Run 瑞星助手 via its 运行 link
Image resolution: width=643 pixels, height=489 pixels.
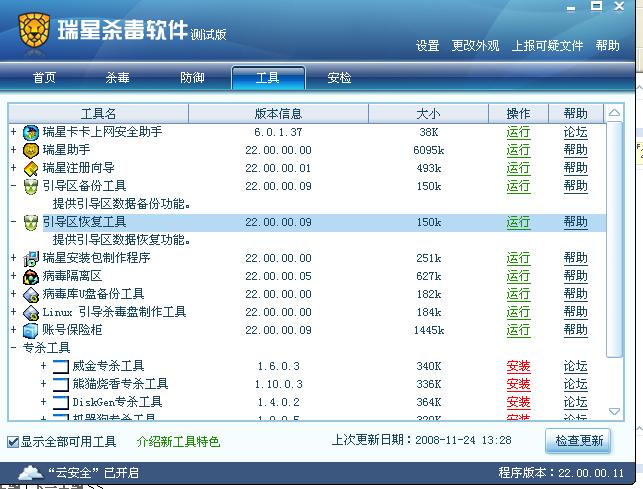[518, 150]
